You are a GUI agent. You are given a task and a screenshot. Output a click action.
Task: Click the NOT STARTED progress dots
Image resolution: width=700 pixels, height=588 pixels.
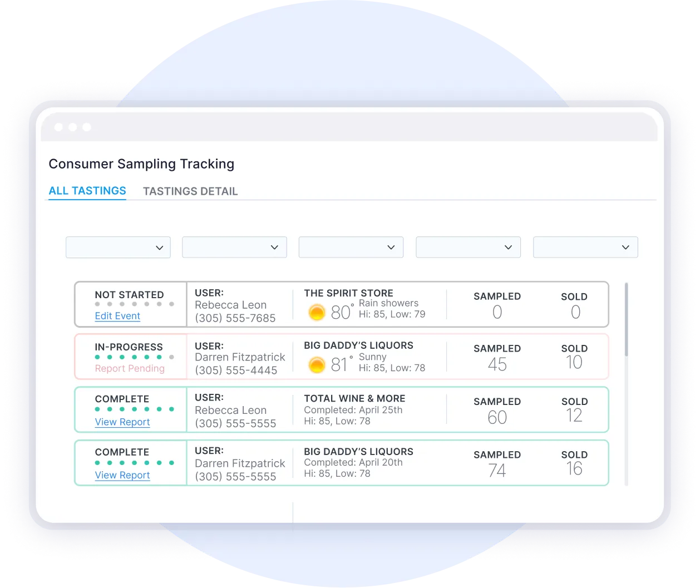coord(134,304)
